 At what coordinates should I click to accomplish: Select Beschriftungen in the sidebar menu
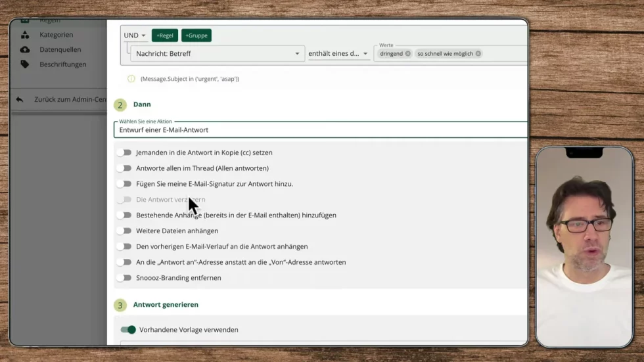pyautogui.click(x=62, y=64)
